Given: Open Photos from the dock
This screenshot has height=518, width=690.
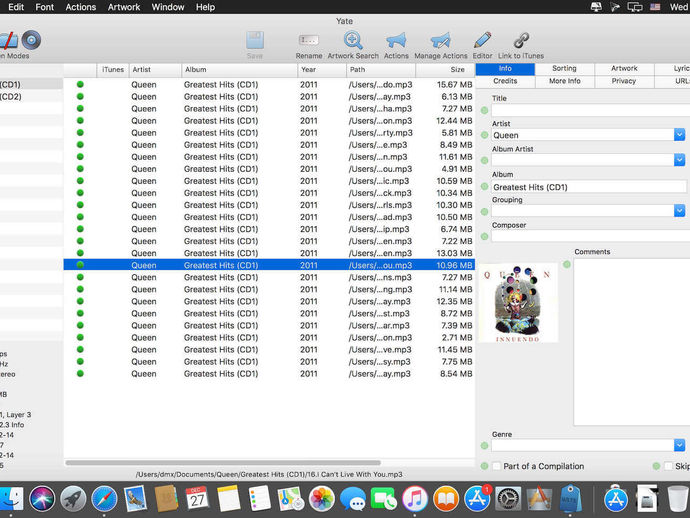Looking at the screenshot, I should 322,499.
